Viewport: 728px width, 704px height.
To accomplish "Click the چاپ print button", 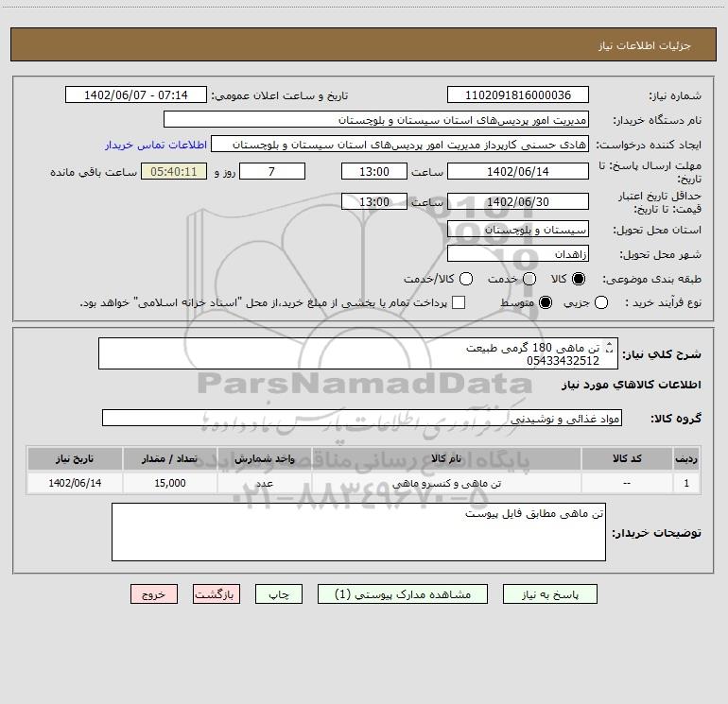I will coord(279,594).
